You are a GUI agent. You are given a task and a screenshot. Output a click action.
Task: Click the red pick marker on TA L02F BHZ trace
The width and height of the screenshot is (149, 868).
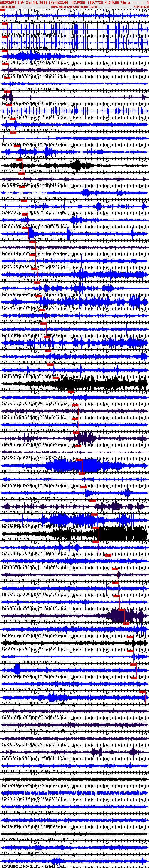click(x=122, y=610)
